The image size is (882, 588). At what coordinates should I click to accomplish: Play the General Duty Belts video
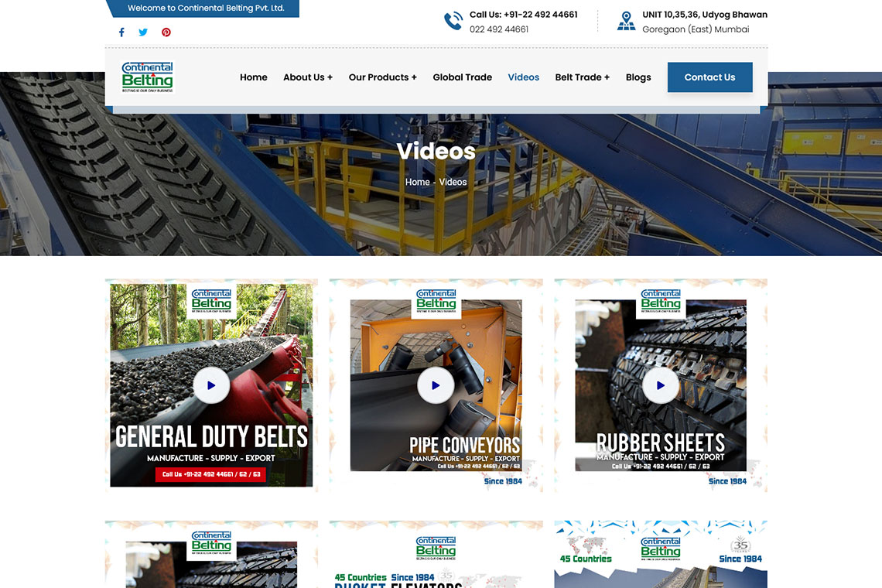click(x=211, y=385)
